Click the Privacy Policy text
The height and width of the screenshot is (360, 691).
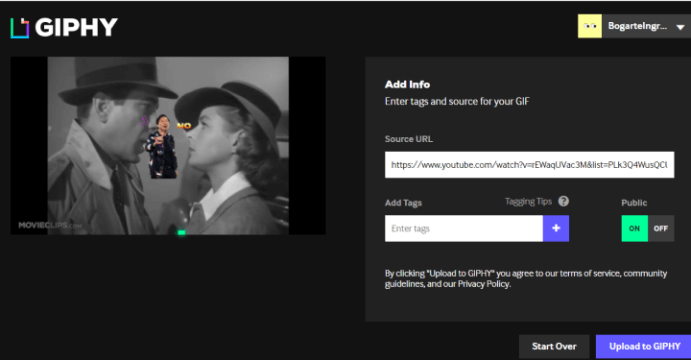[x=484, y=284]
